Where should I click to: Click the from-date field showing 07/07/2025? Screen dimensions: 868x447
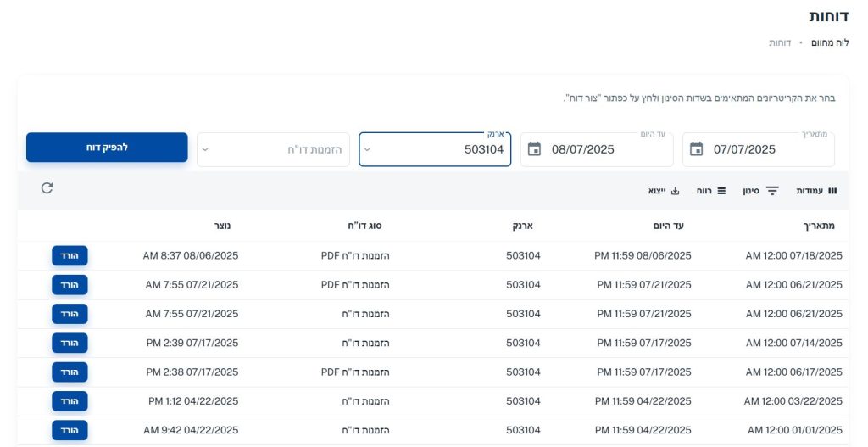(x=759, y=149)
